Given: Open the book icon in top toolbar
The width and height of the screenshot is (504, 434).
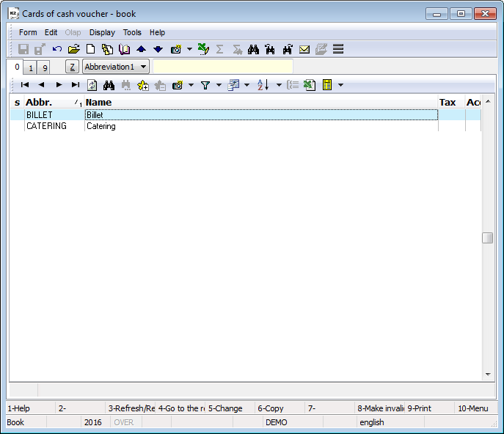Looking at the screenshot, I should [x=125, y=49].
